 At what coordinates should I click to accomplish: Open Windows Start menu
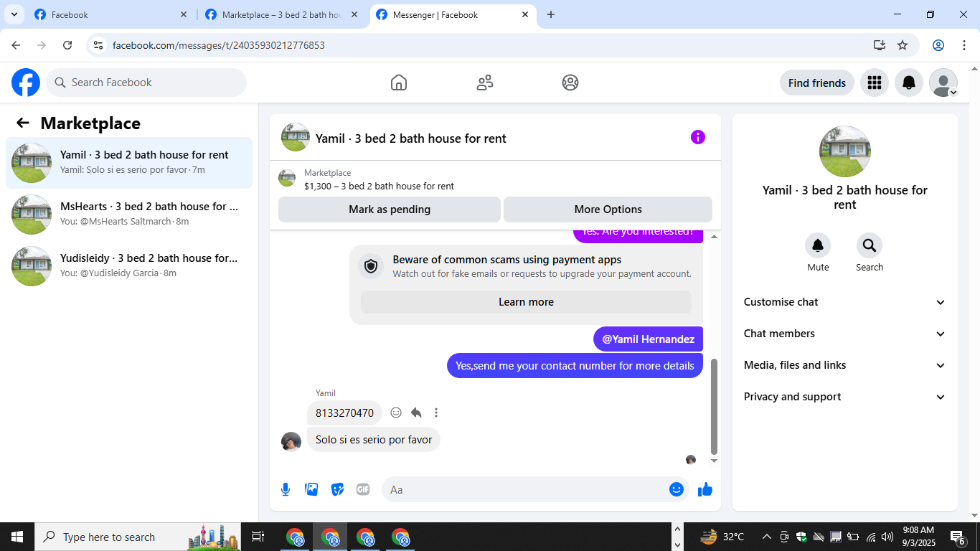coord(17,537)
